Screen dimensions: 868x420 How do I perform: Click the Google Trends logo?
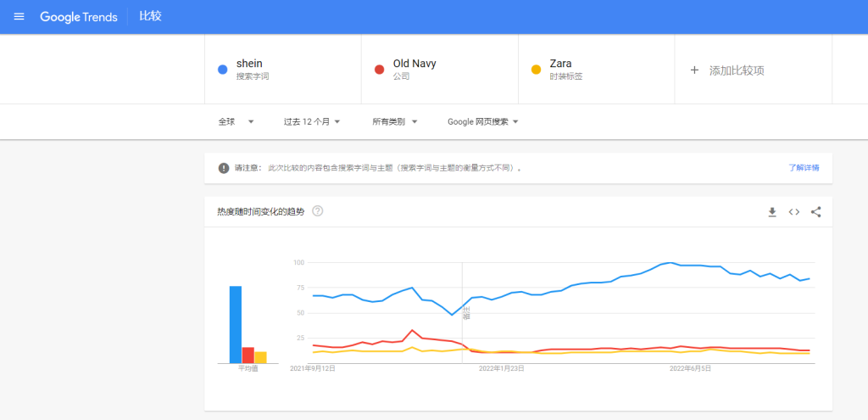point(79,17)
